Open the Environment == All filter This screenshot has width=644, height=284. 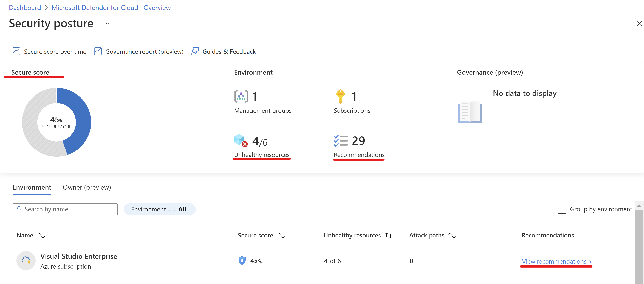(160, 209)
